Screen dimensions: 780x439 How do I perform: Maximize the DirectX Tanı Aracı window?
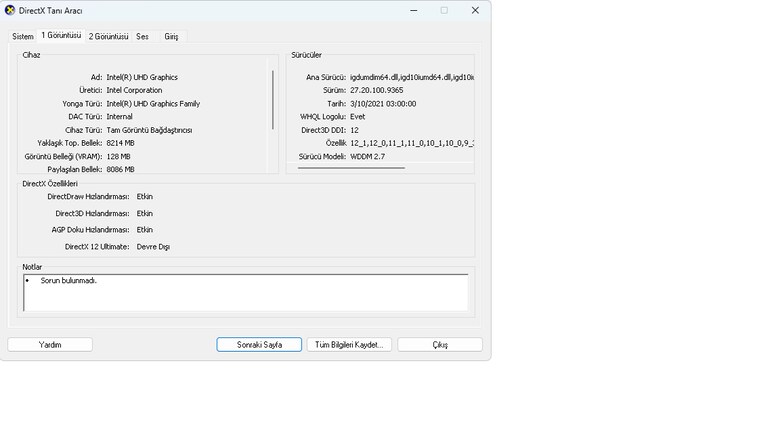click(x=444, y=10)
